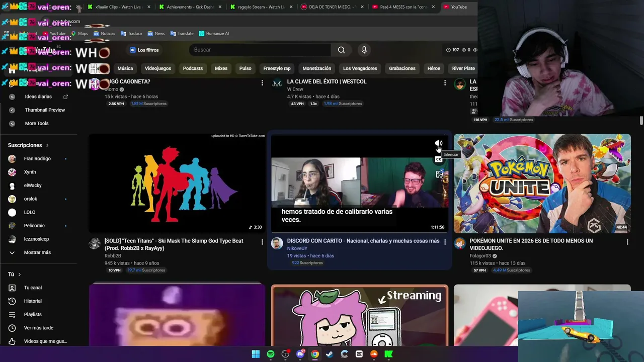Switch to DEJA DE TENER MIEDO tab

click(333, 7)
